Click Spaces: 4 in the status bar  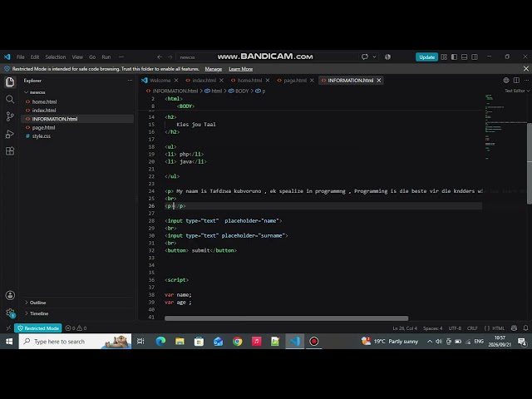432,328
